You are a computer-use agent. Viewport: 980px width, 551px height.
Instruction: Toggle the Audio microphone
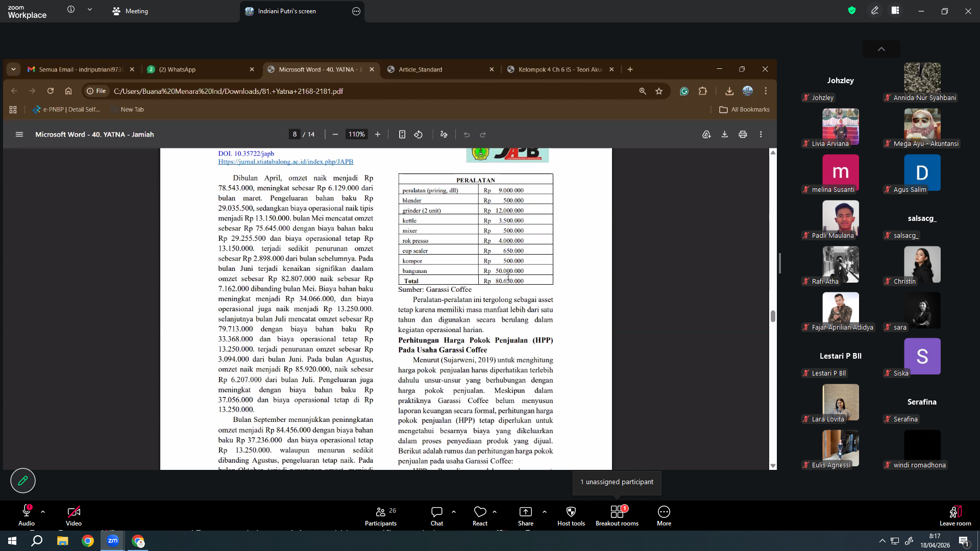coord(27,515)
